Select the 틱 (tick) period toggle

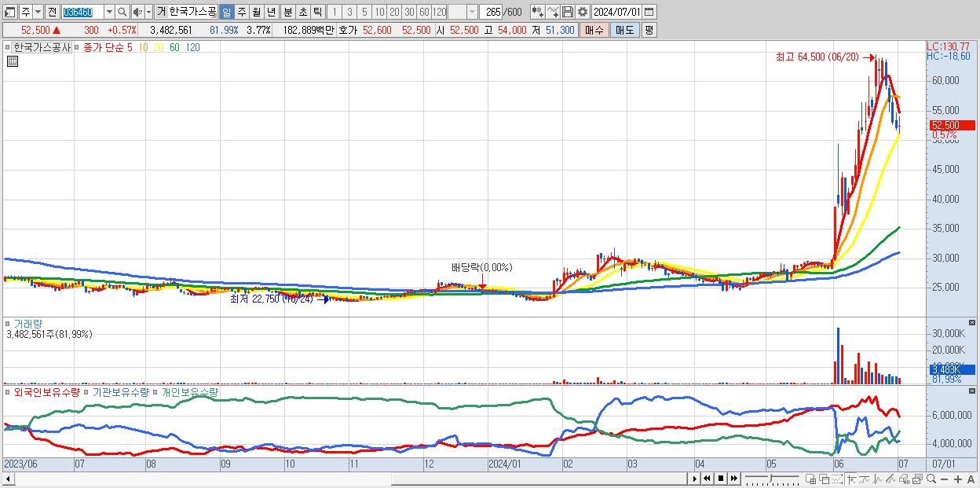(x=317, y=12)
